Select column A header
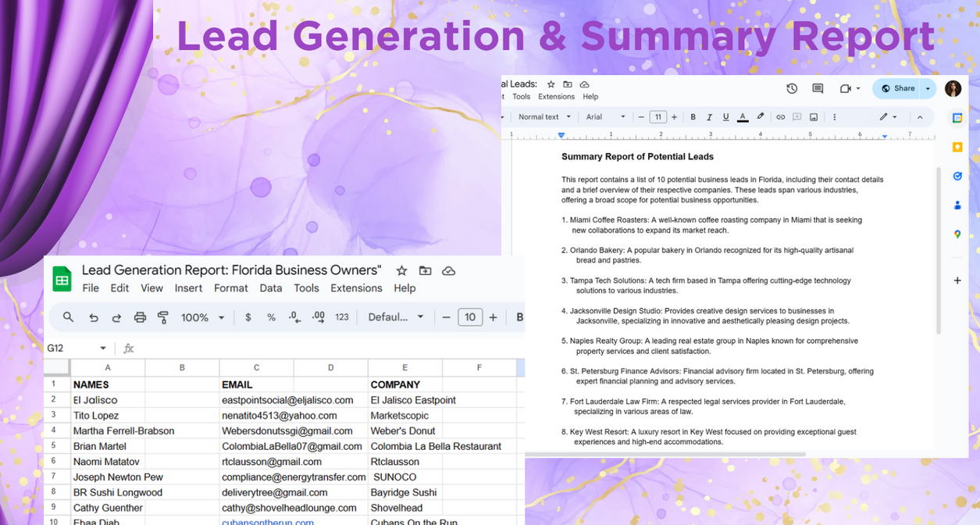The width and height of the screenshot is (980, 525). pyautogui.click(x=108, y=367)
